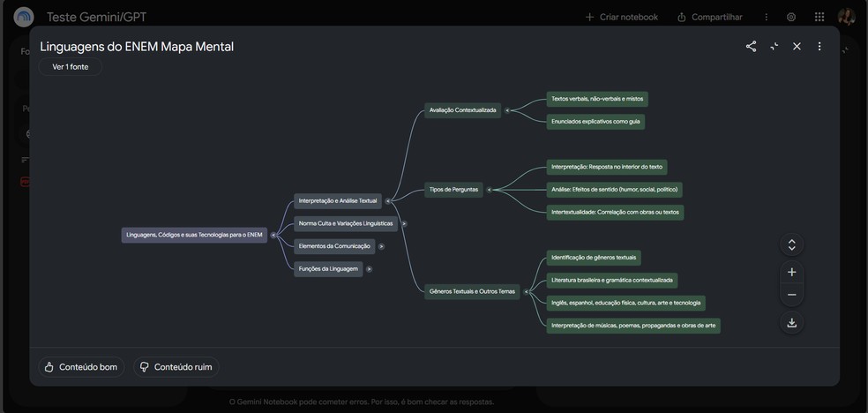Click the NotebookLM logo icon

[x=23, y=17]
